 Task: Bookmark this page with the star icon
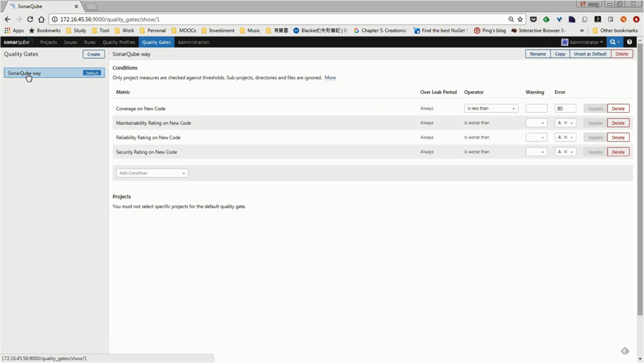click(x=520, y=19)
